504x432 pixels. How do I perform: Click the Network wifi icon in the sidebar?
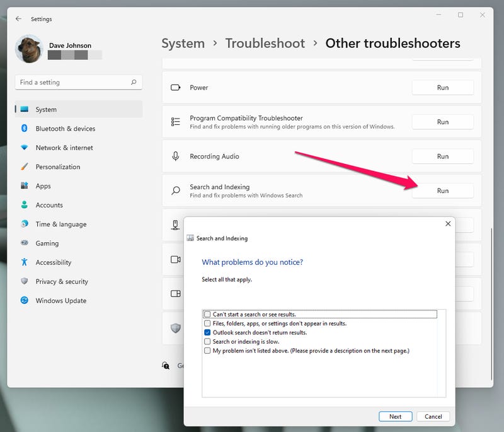(24, 148)
